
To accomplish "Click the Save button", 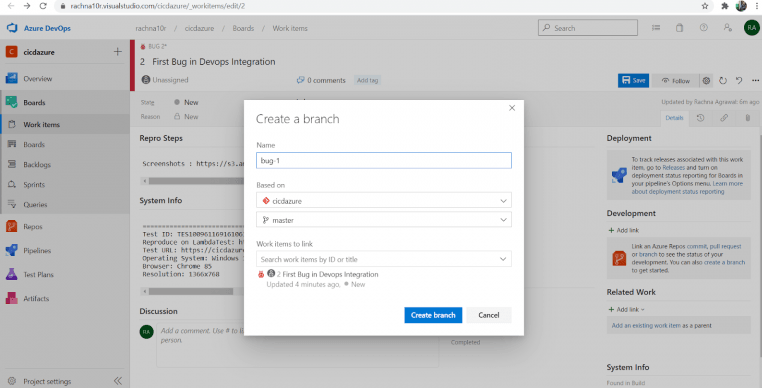I will 633,80.
